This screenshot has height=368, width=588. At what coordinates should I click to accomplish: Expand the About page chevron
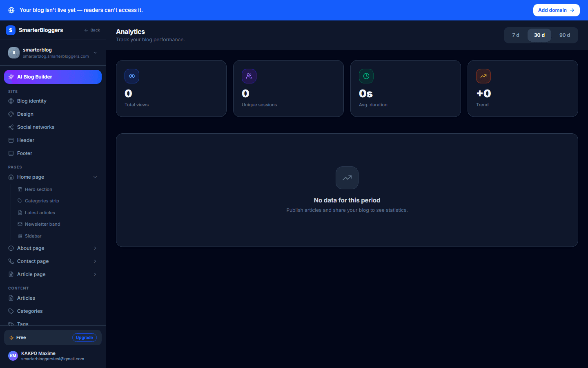pyautogui.click(x=95, y=248)
